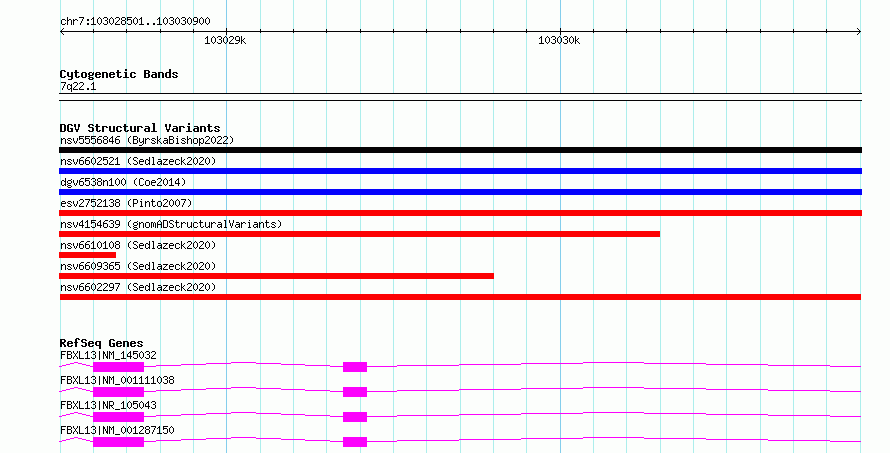
Task: Click the 7q22.1 band label
Action: click(78, 86)
